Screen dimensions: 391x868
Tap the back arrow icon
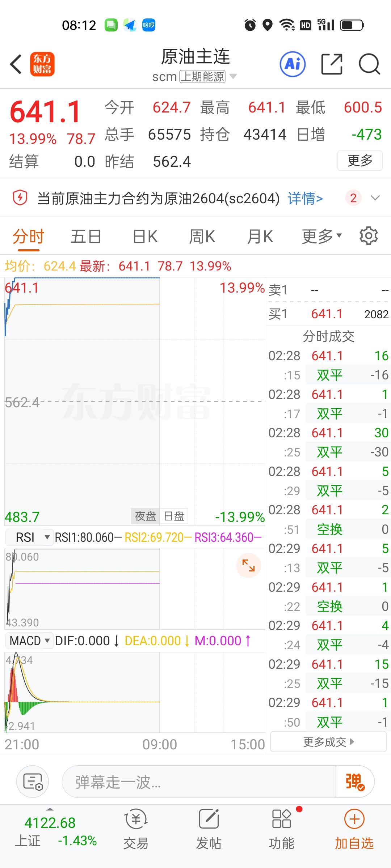(16, 64)
